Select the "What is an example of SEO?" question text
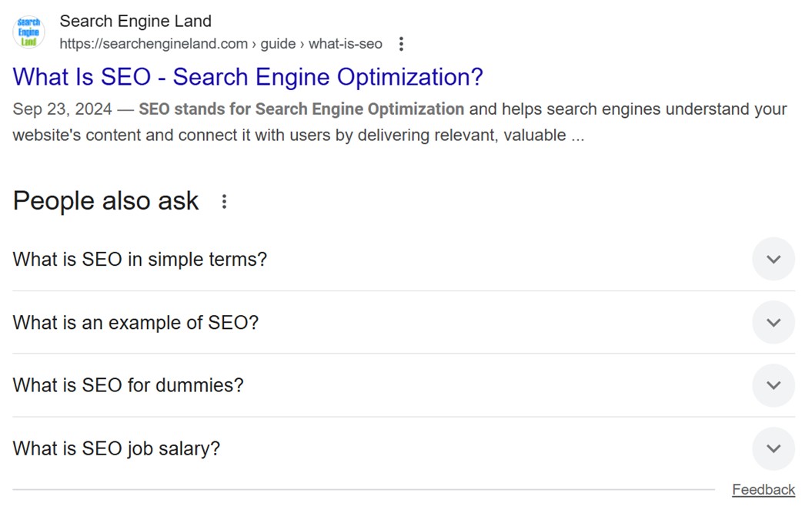The image size is (812, 510). (135, 322)
